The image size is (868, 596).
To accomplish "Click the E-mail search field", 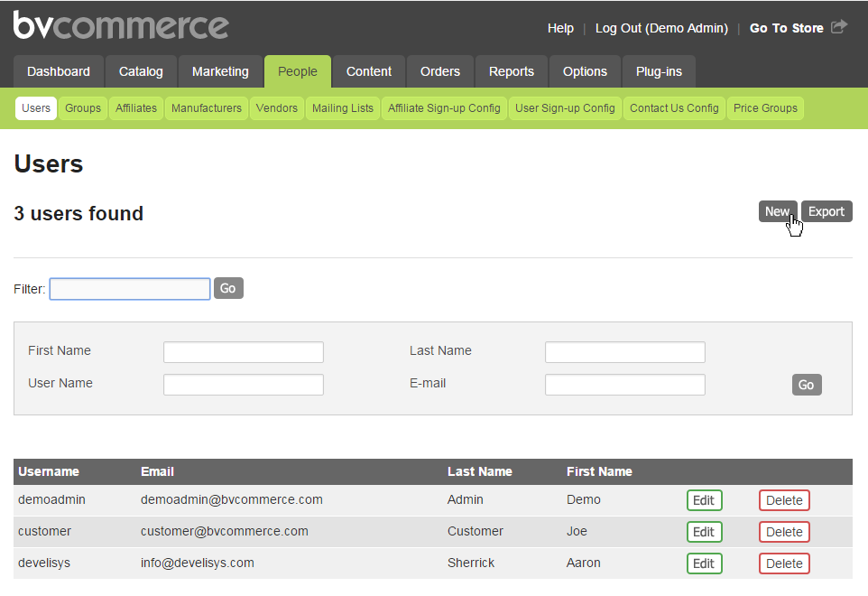I will (x=624, y=384).
